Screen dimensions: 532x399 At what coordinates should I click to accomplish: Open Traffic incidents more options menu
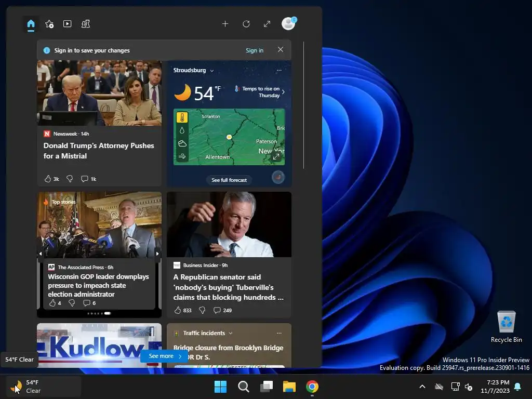tap(279, 333)
